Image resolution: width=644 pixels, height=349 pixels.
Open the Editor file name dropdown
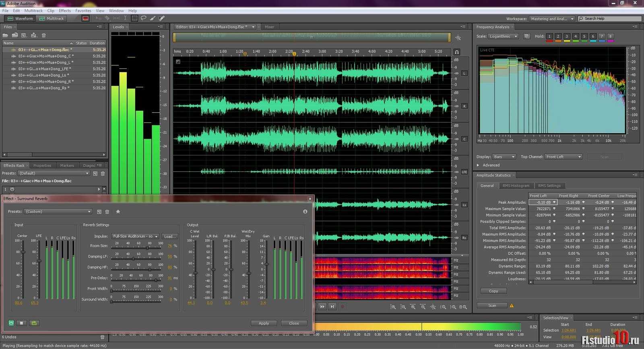[x=253, y=27]
